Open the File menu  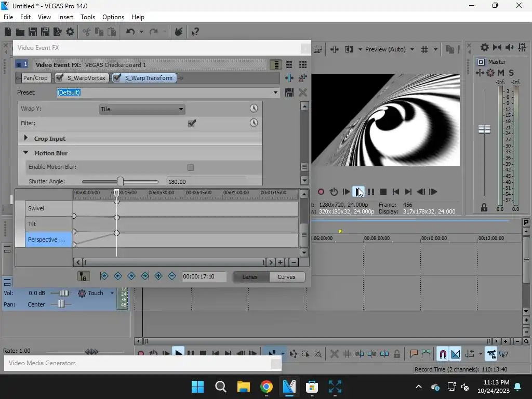pos(8,17)
